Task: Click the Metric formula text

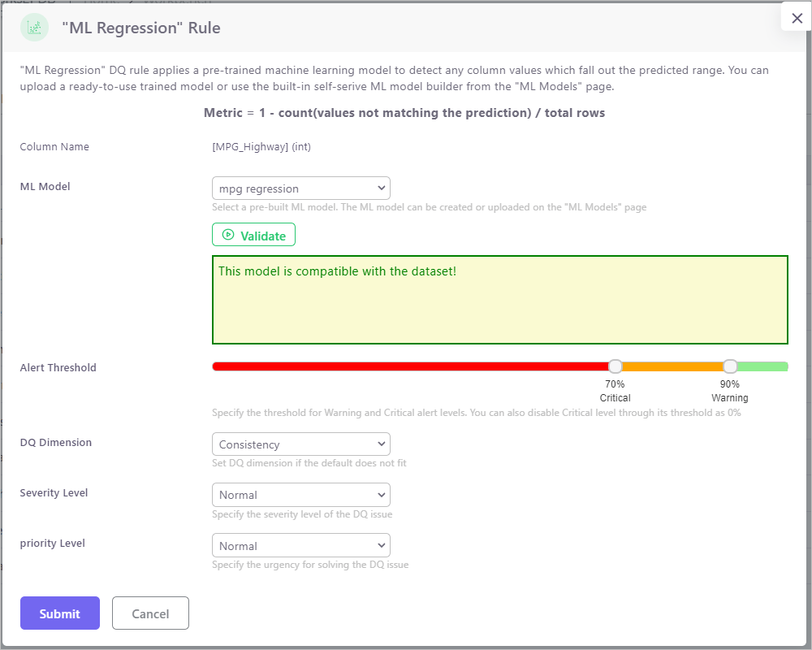Action: [x=404, y=113]
